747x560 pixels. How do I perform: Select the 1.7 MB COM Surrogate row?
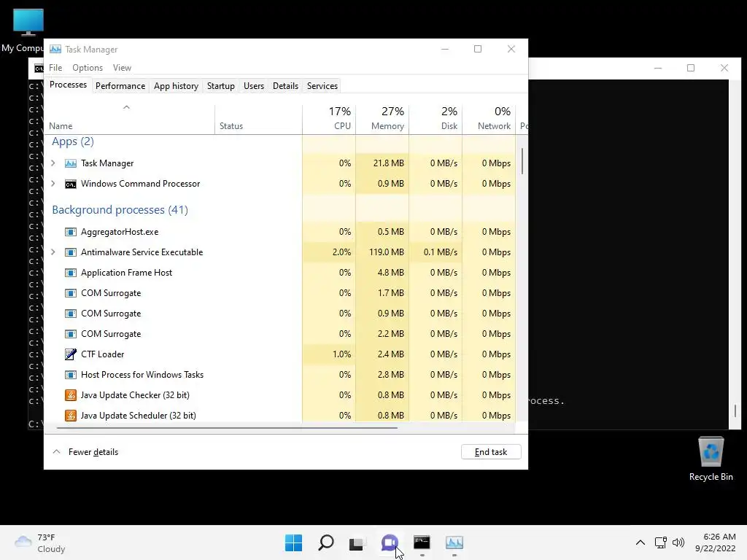[280, 293]
